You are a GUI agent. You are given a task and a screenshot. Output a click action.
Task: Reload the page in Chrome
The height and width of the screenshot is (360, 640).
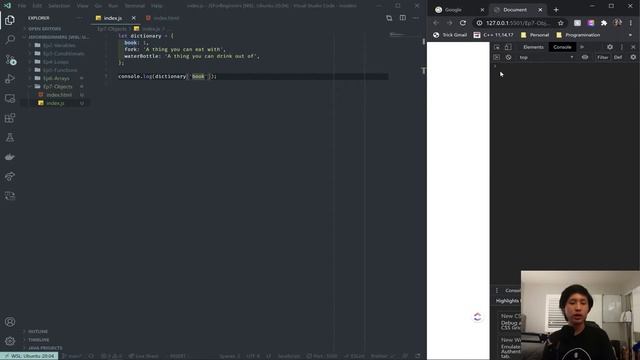click(x=462, y=23)
